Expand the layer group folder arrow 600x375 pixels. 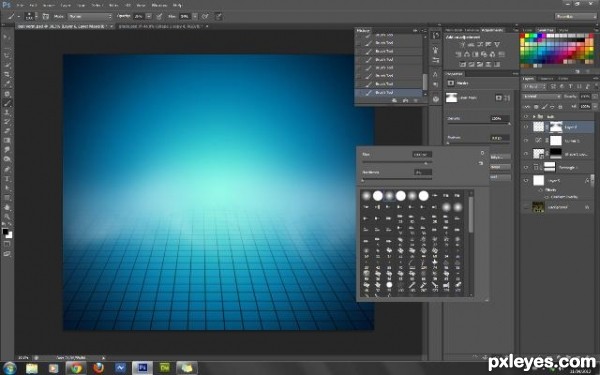coord(534,116)
